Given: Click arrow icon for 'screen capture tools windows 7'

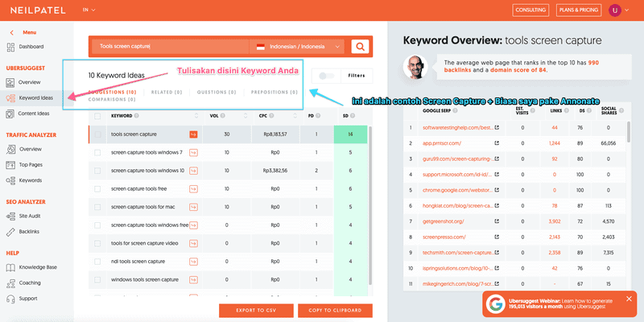Looking at the screenshot, I should point(193,152).
